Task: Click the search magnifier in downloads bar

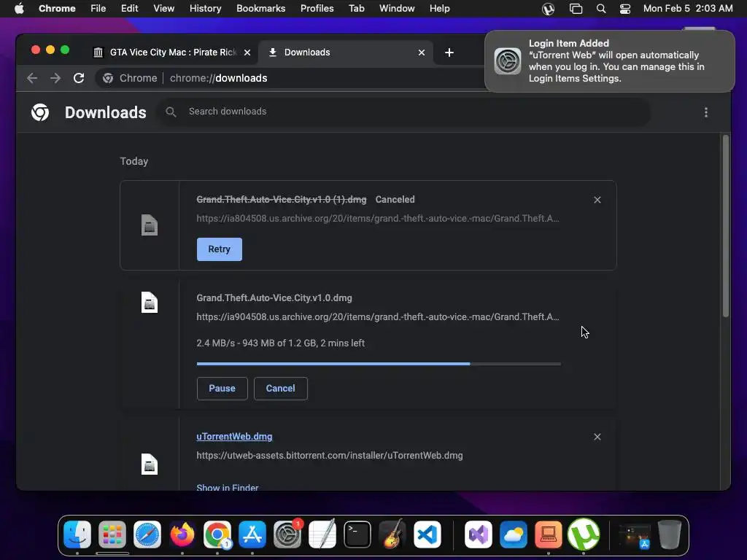Action: (x=171, y=112)
